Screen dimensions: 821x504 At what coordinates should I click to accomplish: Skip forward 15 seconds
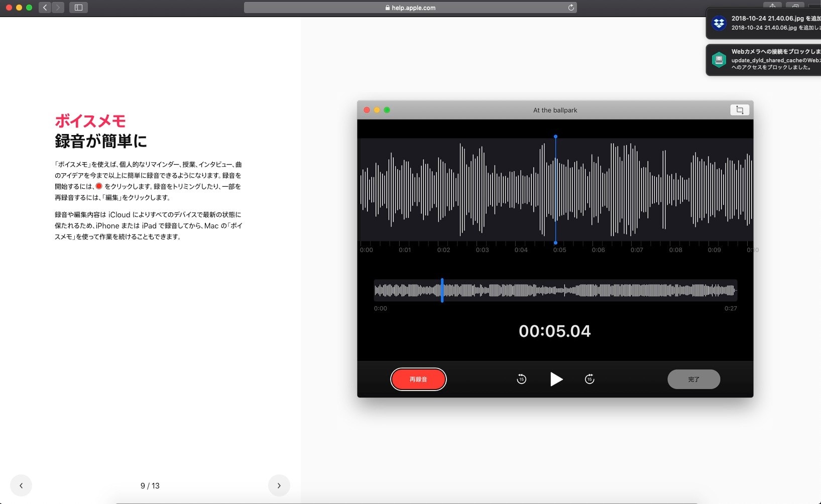tap(590, 379)
